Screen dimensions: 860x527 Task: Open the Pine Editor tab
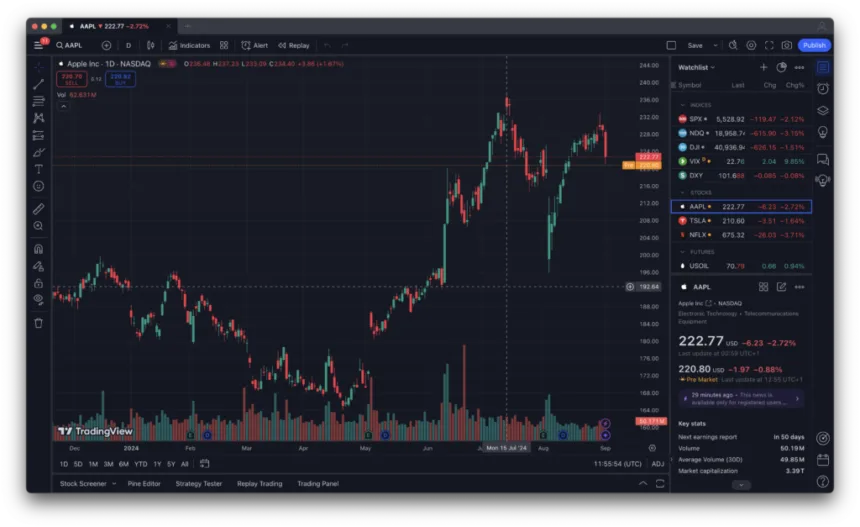(143, 483)
